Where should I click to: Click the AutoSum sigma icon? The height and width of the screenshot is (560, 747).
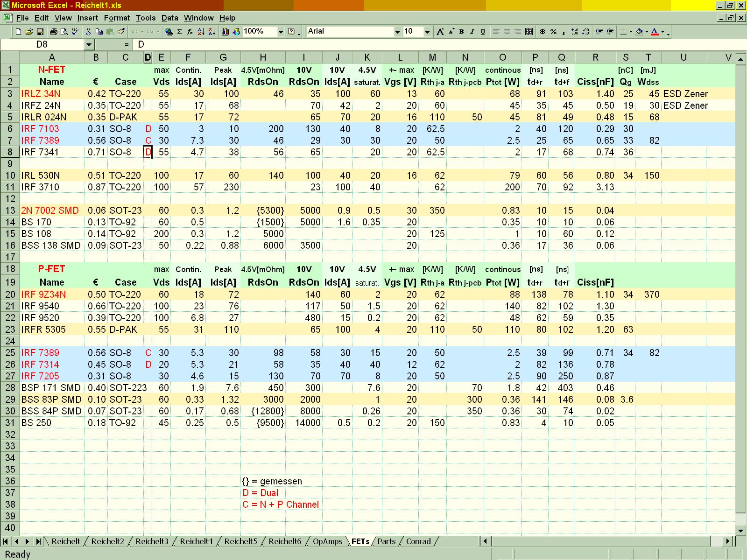pos(179,32)
